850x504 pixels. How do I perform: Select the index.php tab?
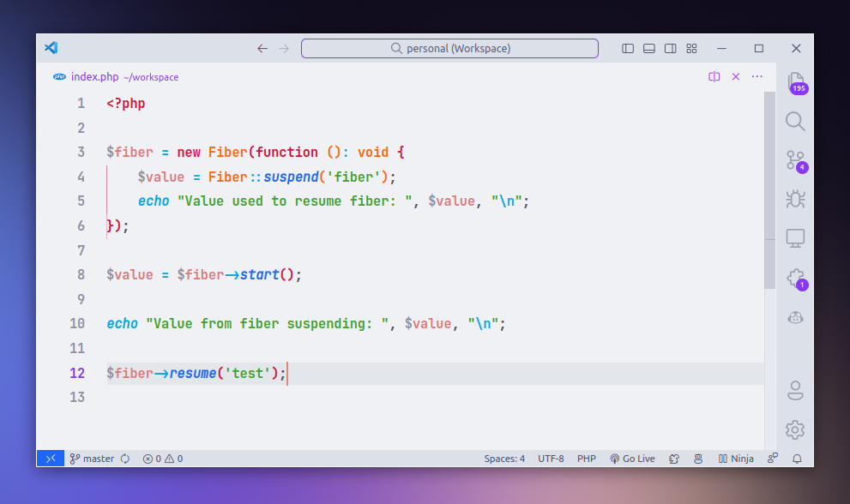116,77
